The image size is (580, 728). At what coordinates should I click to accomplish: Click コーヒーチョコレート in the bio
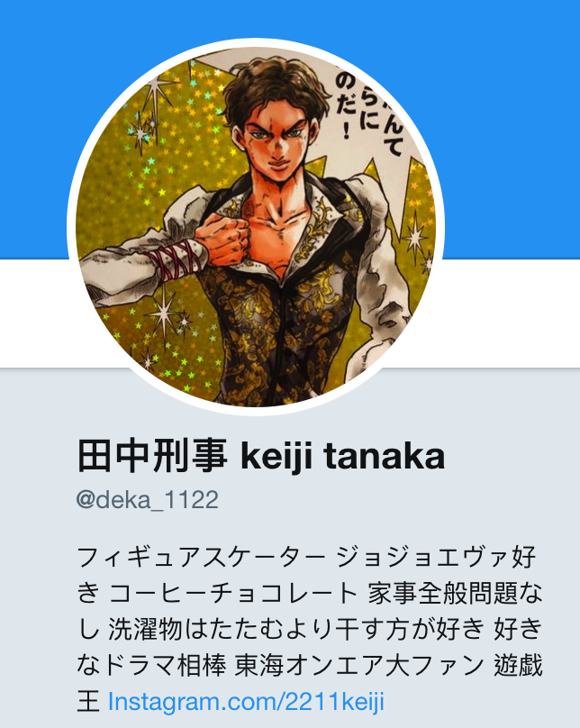click(233, 593)
